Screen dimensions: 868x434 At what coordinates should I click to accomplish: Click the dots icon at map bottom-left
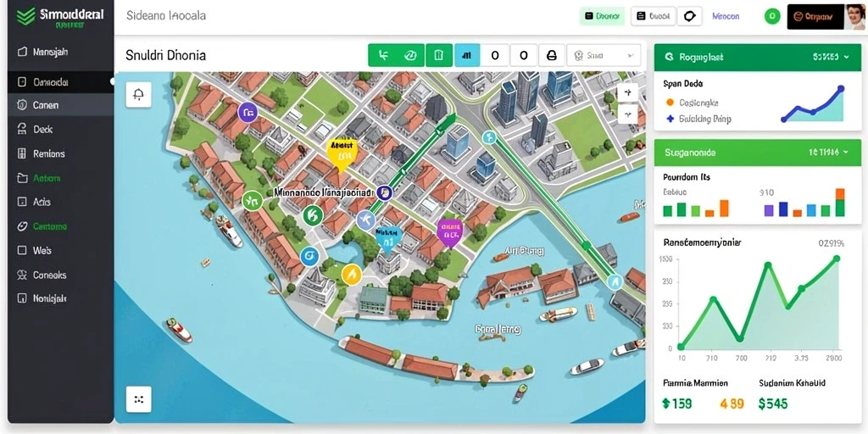click(x=138, y=399)
